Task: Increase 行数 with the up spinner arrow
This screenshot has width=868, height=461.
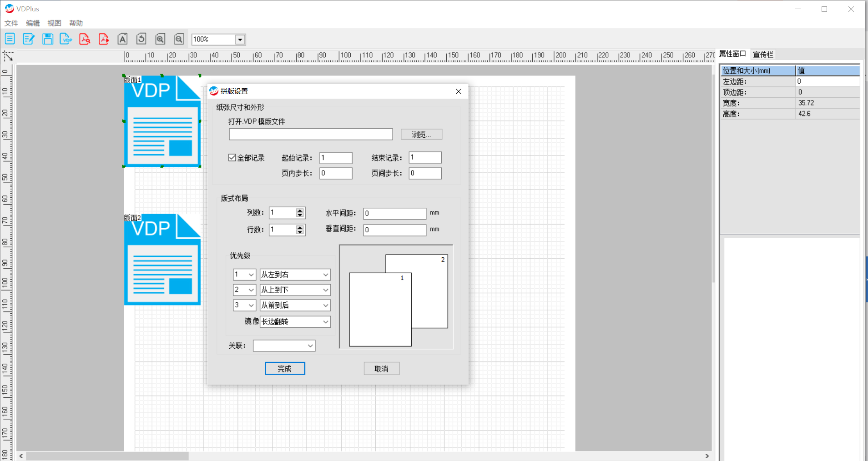Action: tap(300, 227)
